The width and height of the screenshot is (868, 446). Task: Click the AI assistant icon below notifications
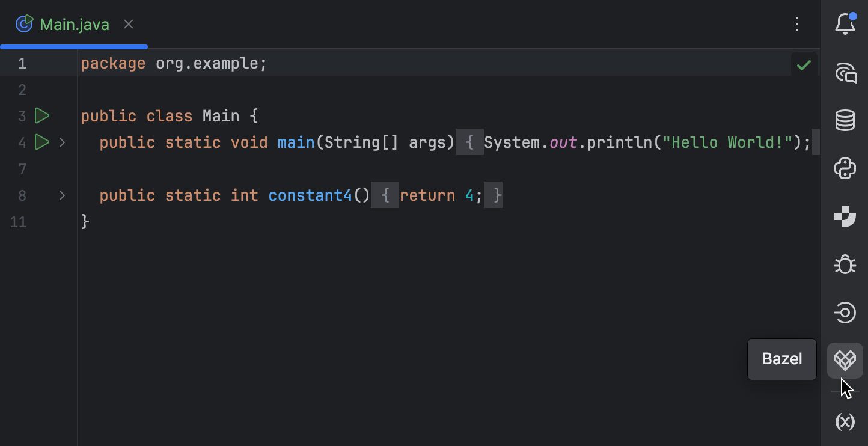point(845,73)
